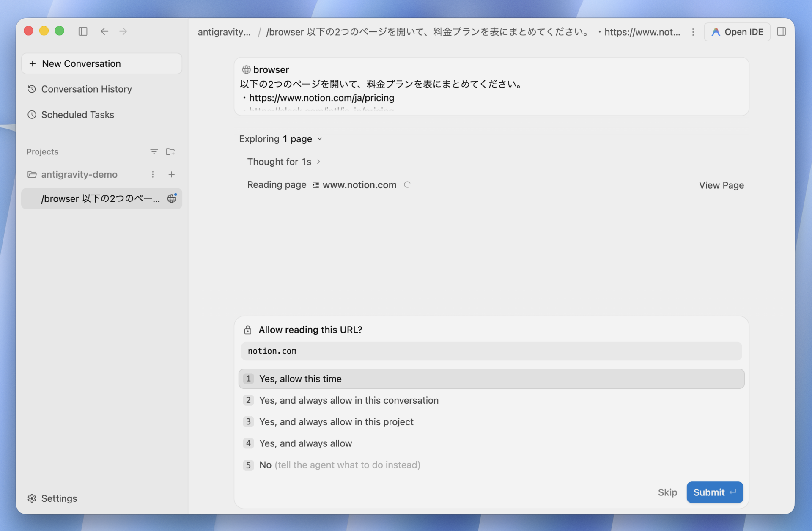
Task: Click the www.notion.com page reference
Action: (x=354, y=185)
